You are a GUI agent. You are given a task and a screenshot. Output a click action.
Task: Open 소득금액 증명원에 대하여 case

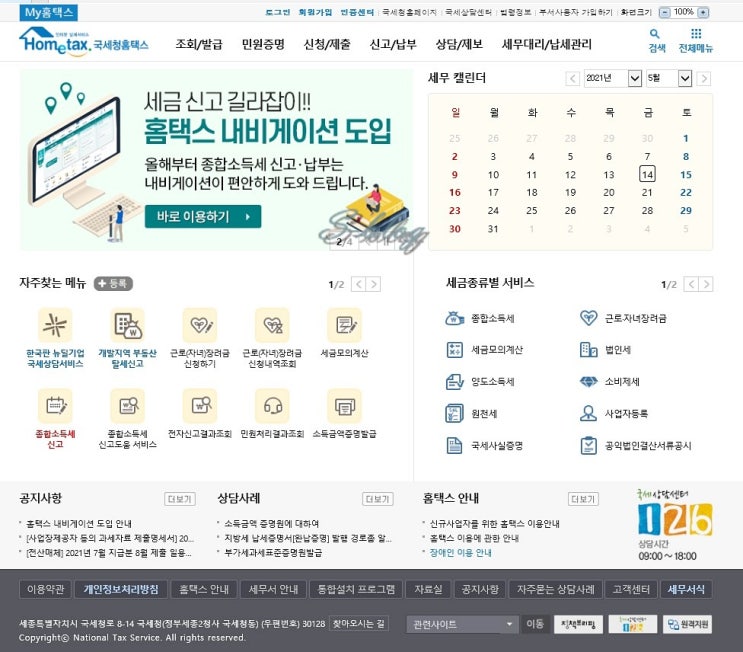click(x=271, y=524)
